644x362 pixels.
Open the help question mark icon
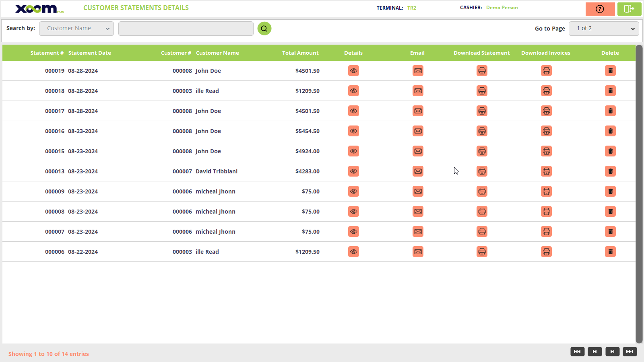[x=600, y=9]
